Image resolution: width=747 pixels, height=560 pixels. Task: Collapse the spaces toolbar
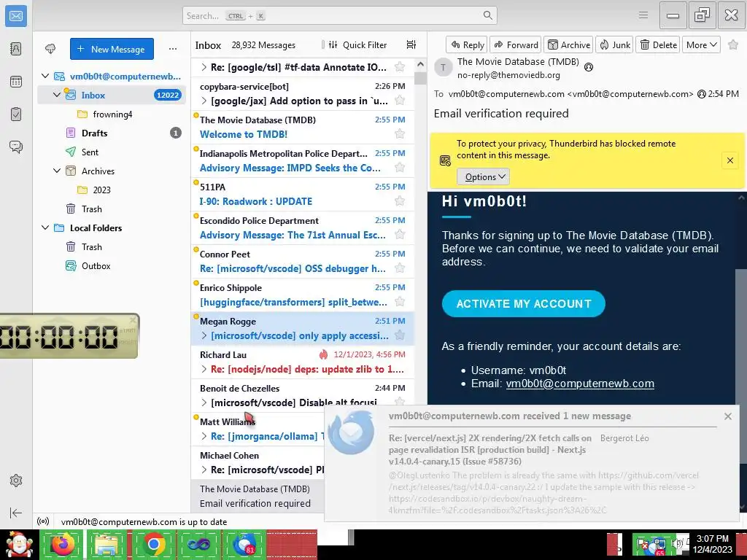16,513
